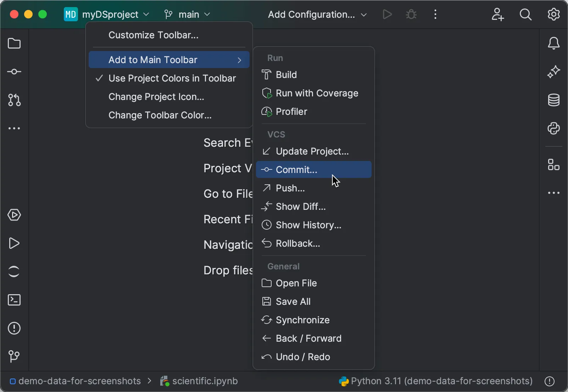
Task: Choose Run with Coverage menu entry
Action: pyautogui.click(x=317, y=93)
